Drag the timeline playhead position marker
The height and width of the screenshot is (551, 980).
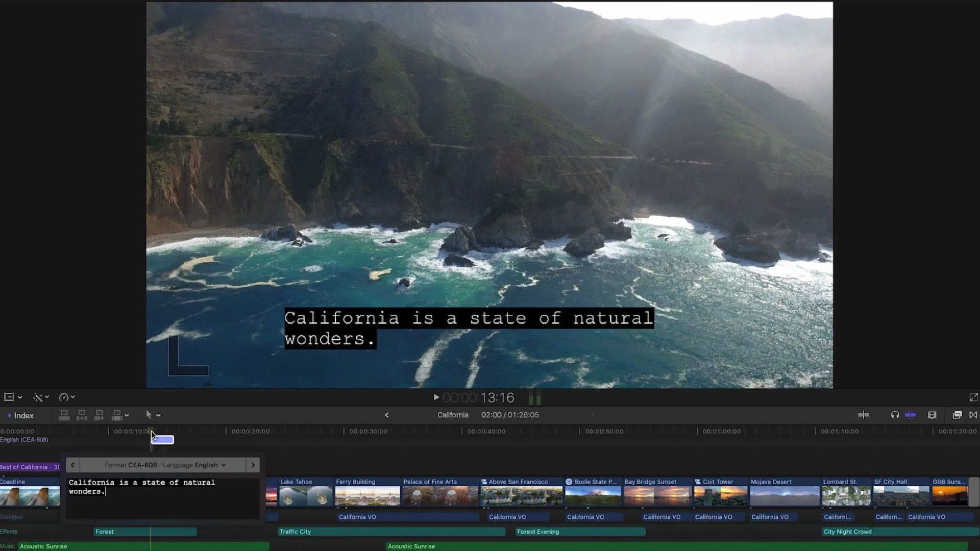152,431
